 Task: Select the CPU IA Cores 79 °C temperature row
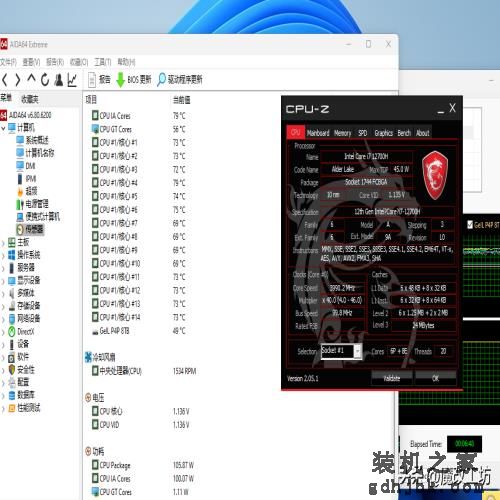click(x=138, y=116)
